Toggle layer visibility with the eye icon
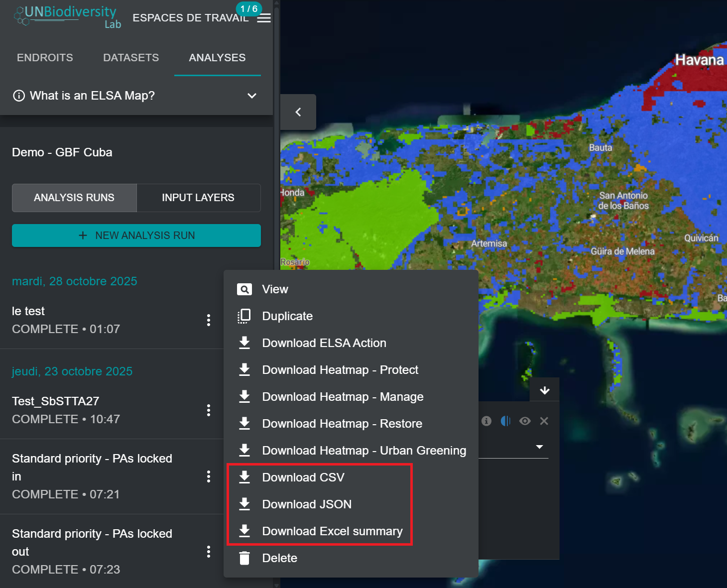This screenshot has width=727, height=588. point(525,421)
